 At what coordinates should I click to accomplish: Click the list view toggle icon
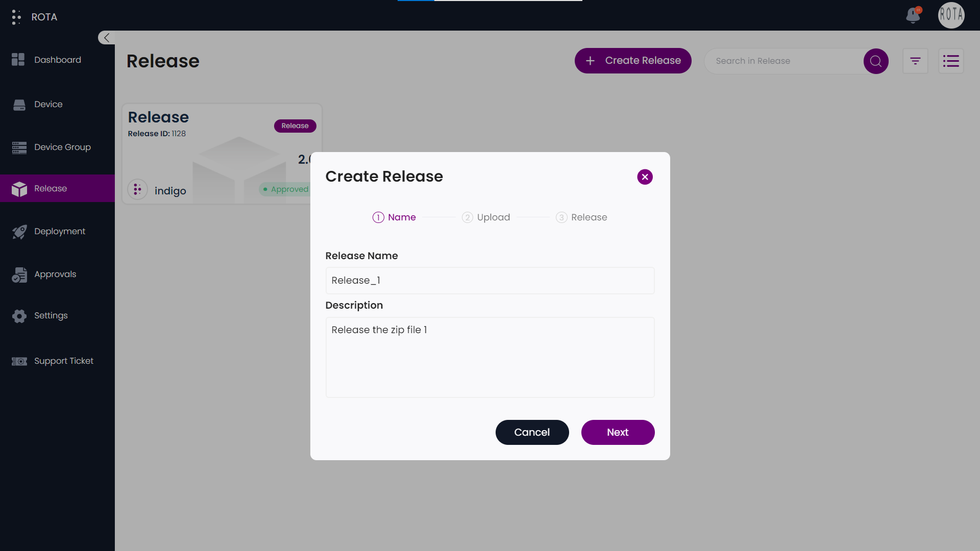pyautogui.click(x=951, y=61)
